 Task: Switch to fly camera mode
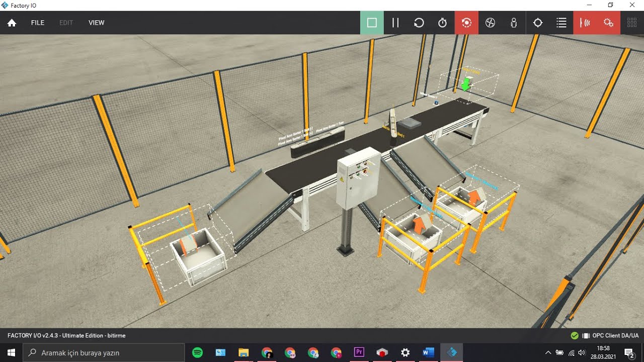pos(490,23)
